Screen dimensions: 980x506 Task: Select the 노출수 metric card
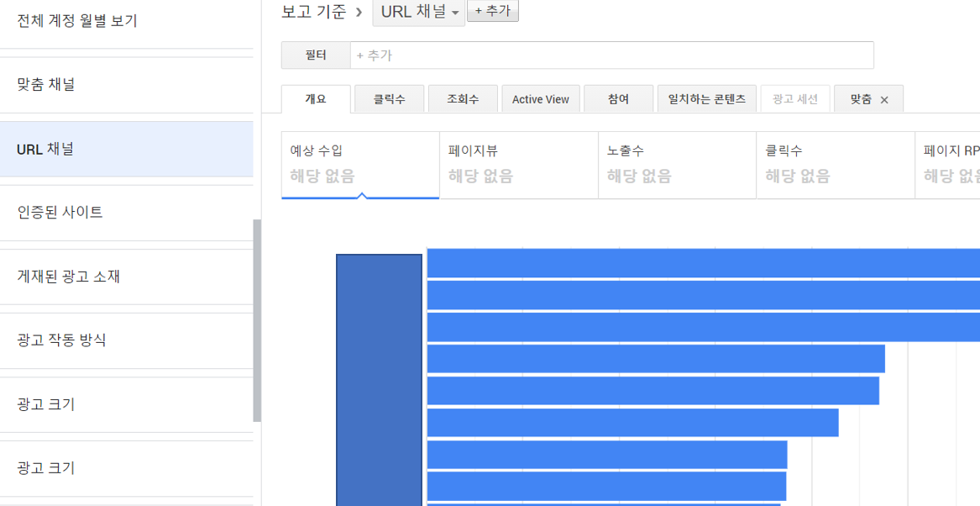click(678, 165)
